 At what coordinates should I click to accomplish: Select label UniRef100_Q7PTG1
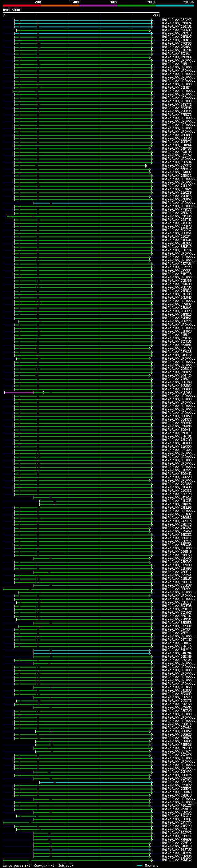click(177, 436)
